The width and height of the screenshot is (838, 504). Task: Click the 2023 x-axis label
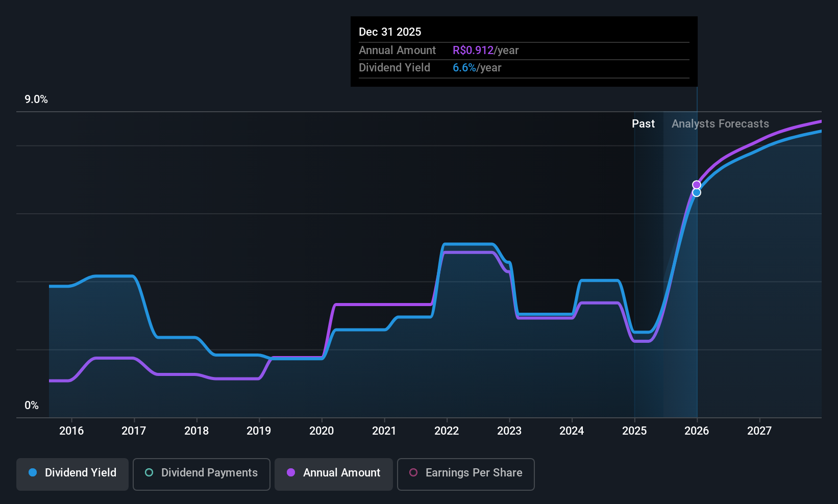(509, 431)
